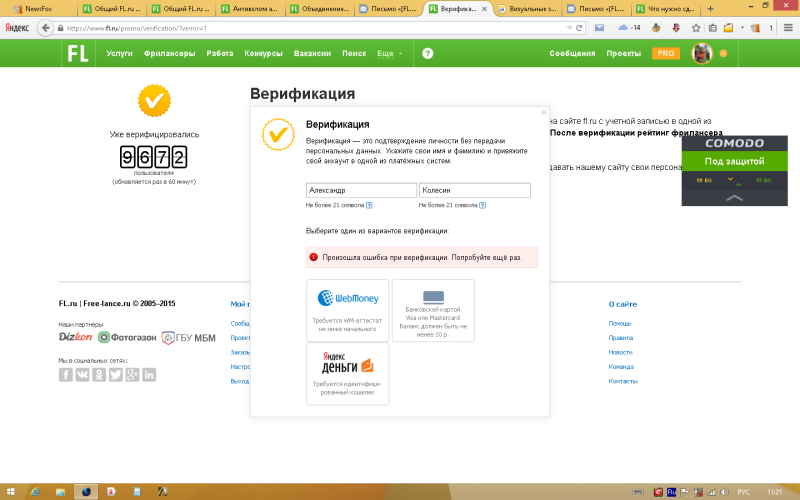The width and height of the screenshot is (800, 500).
Task: Open the help question mark icon
Action: coord(427,53)
